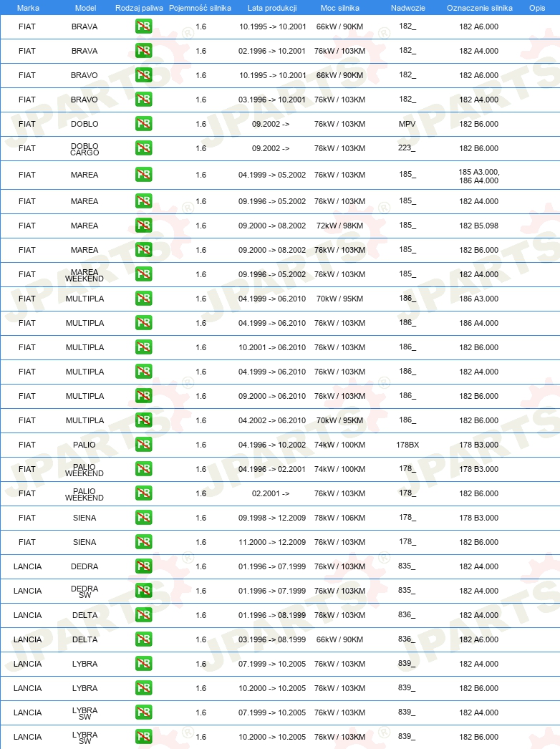The image size is (560, 749).
Task: Select the production dates 02.2001 -> in the PALIO WEEKEND row
Action: [271, 493]
